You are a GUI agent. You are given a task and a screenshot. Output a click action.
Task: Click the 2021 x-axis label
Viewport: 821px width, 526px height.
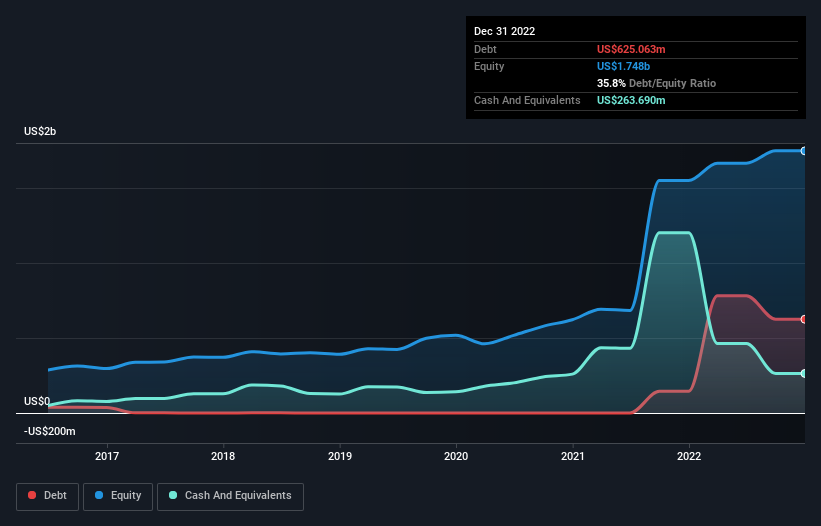573,456
